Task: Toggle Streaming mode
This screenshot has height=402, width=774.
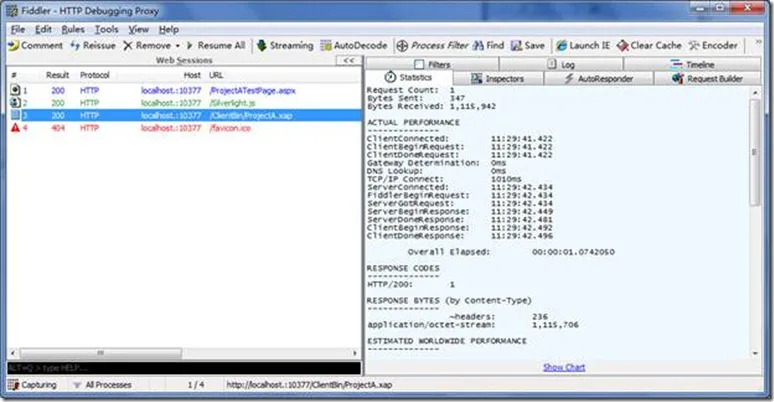Action: coord(285,45)
